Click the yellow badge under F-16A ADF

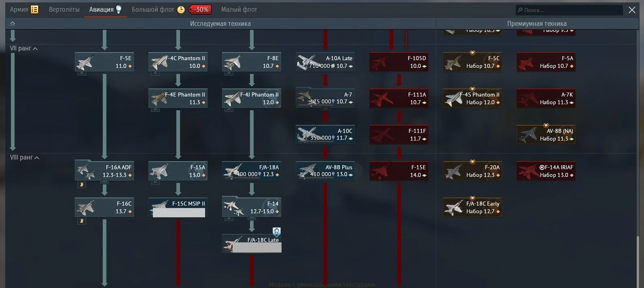(82, 185)
